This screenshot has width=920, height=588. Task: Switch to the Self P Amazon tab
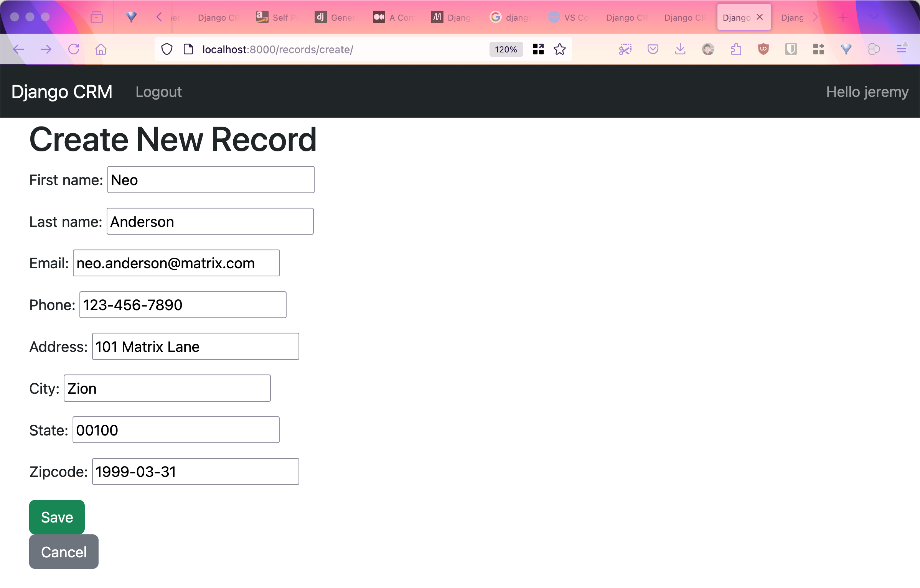click(x=277, y=17)
